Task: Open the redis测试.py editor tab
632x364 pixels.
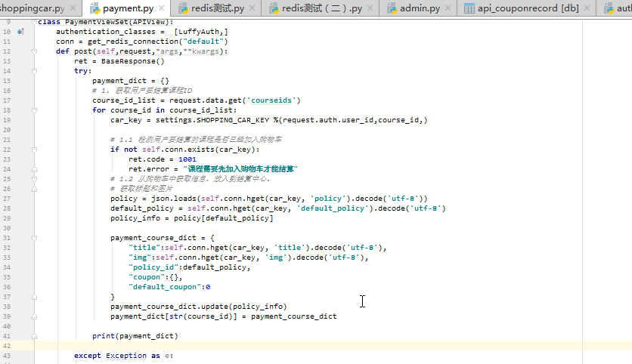Action: pos(218,8)
